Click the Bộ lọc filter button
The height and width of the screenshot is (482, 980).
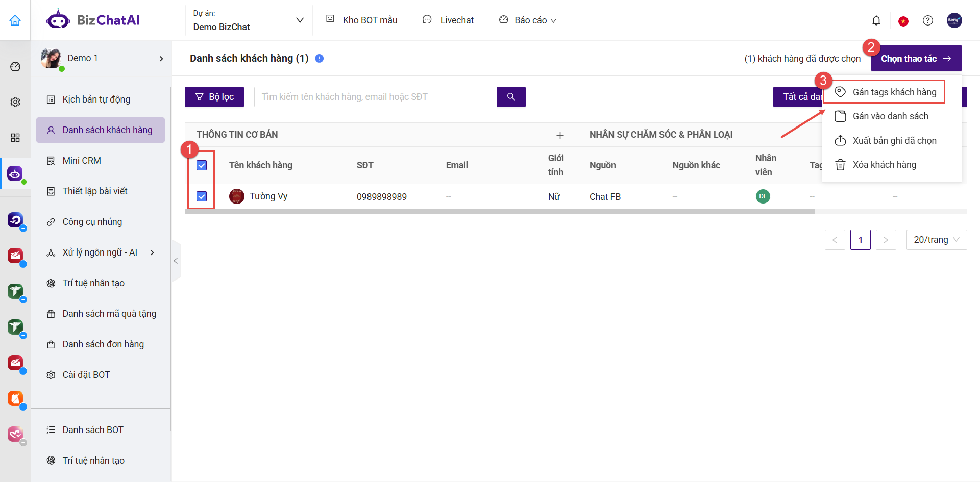tap(214, 97)
